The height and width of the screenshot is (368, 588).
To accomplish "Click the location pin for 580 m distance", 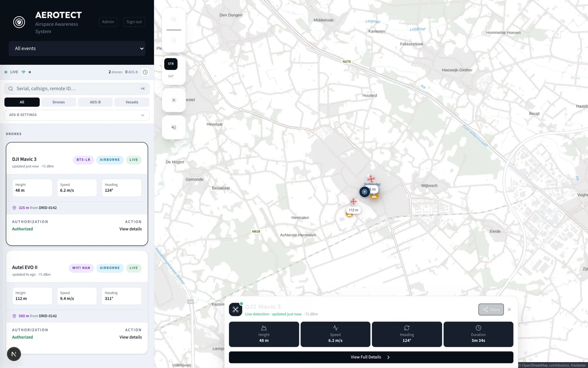I will [x=14, y=316].
